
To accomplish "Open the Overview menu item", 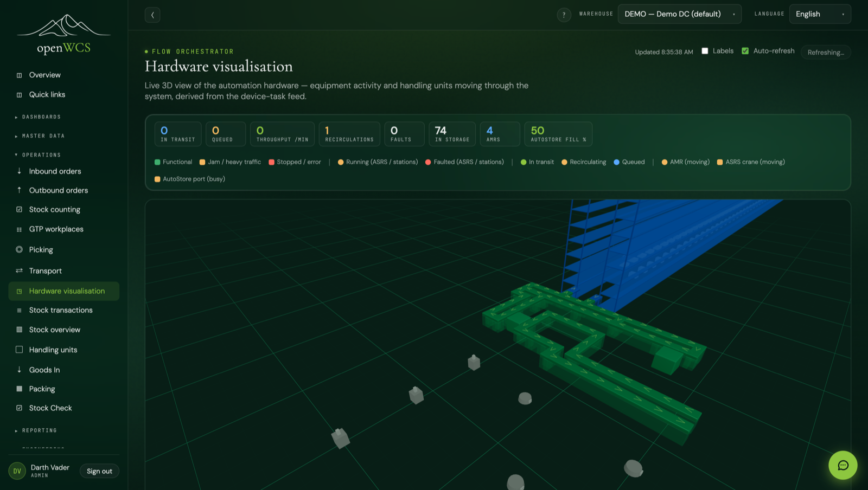I will [x=64, y=75].
